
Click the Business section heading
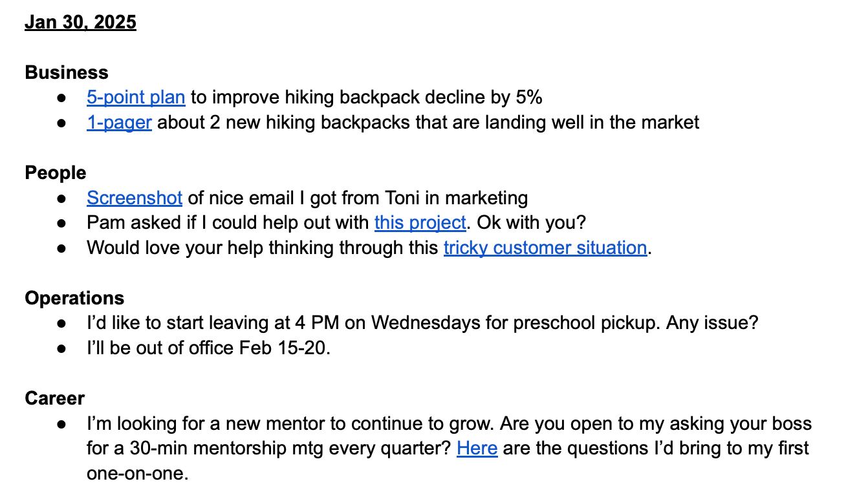67,72
